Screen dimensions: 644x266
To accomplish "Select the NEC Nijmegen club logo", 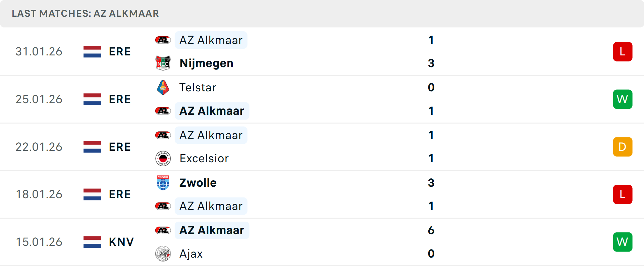I will coord(163,63).
